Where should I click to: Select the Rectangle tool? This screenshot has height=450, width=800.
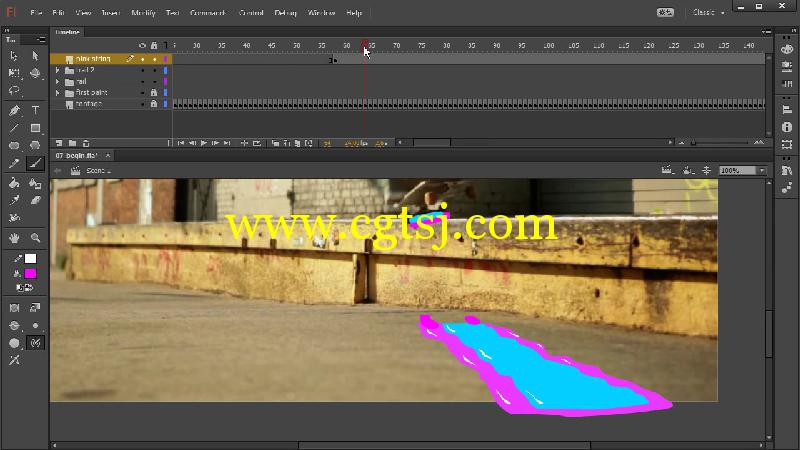(x=35, y=128)
